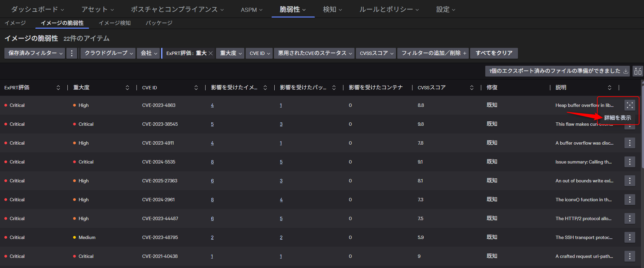Open フィルターの追加/削除 options

pos(433,53)
